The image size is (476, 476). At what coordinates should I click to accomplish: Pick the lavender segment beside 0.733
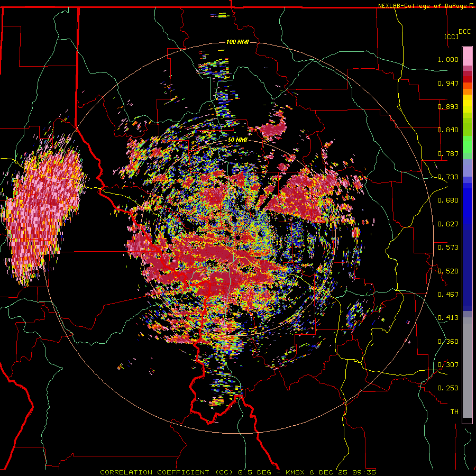[x=467, y=168]
